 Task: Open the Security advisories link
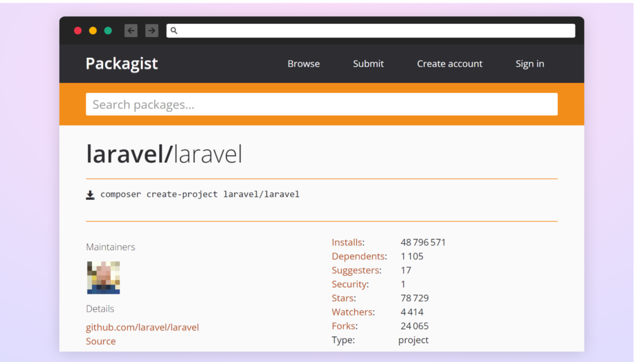(x=349, y=284)
